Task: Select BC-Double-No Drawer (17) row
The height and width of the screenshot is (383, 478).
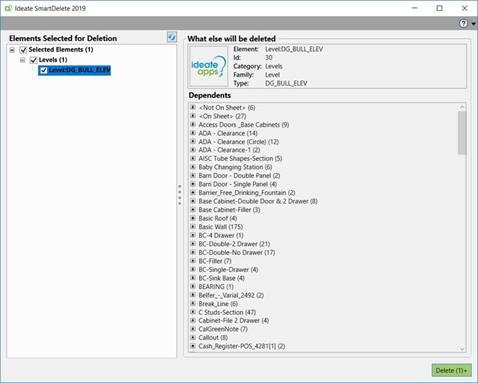Action: (x=237, y=252)
